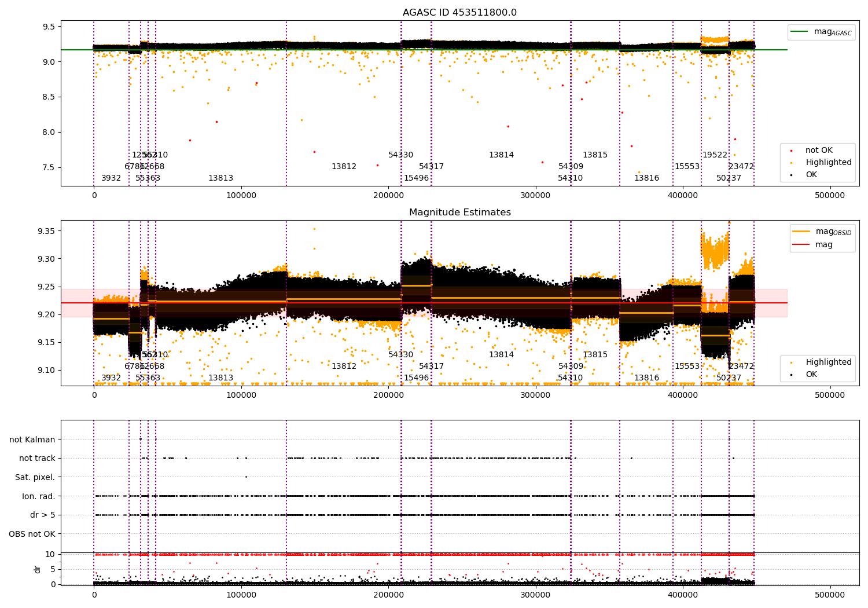Click the 9.10 y-axis tick of the middle plot
Image resolution: width=868 pixels, height=608 pixels.
pos(46,371)
